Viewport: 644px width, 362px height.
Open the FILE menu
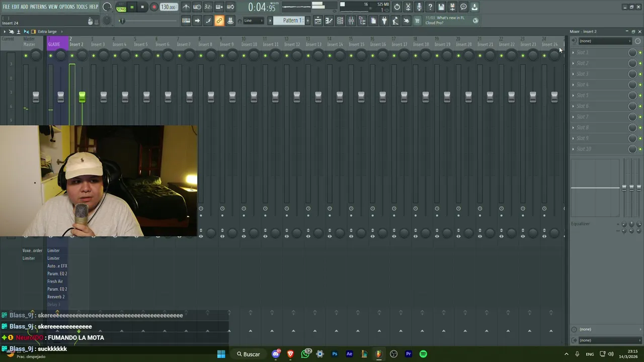coord(6,7)
